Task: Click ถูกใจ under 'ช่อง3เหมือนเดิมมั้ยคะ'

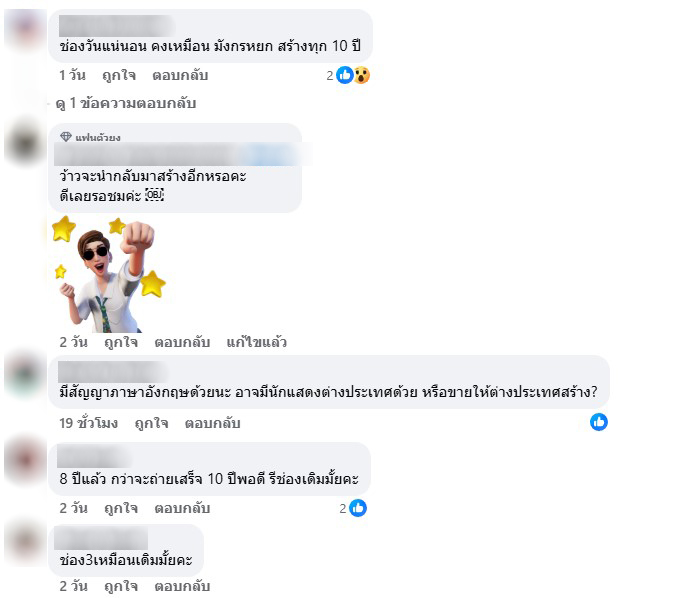Action: [x=121, y=587]
